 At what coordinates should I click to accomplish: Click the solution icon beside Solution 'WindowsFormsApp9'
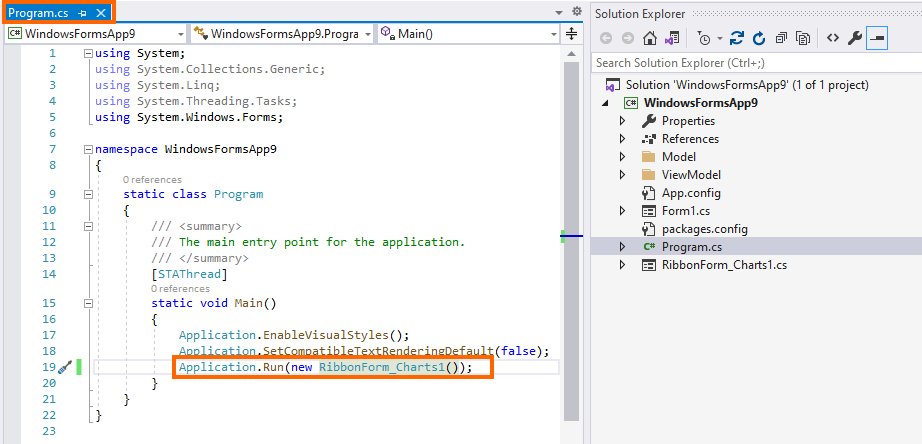pos(612,85)
